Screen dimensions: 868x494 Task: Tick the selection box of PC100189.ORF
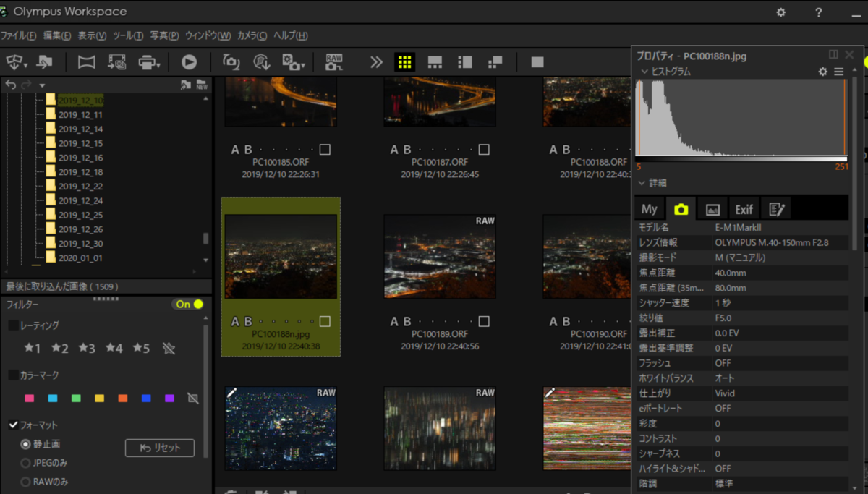(484, 321)
